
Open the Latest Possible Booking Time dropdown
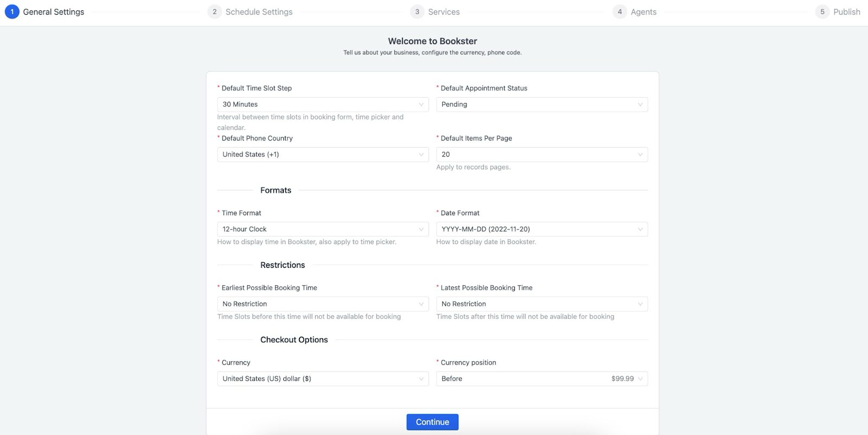coord(542,304)
